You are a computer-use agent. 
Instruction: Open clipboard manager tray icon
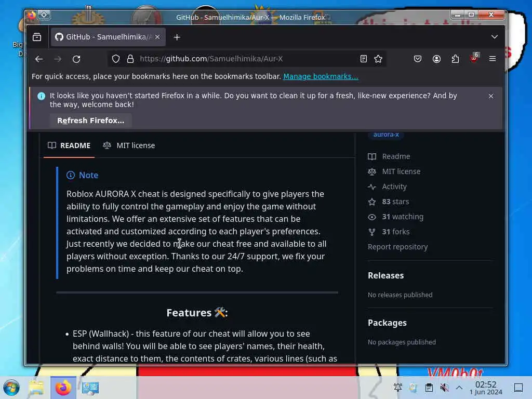(x=429, y=388)
